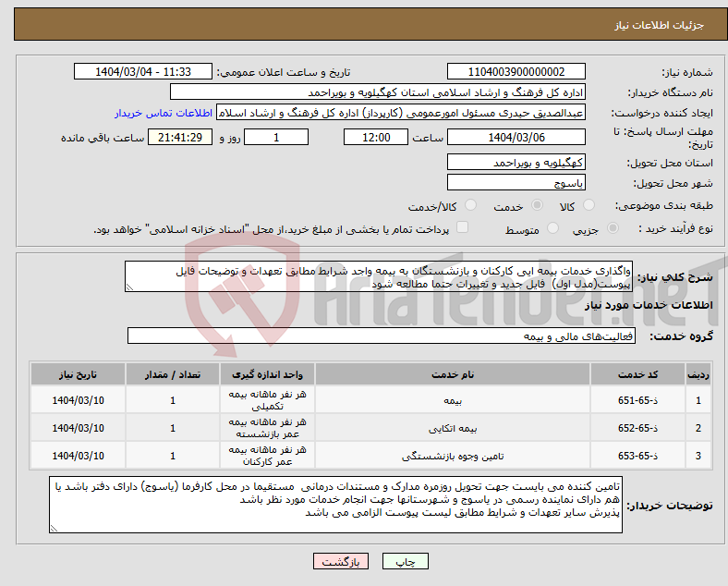This screenshot has height=586, width=728.
Task: Click the بیمه اتکایی service name
Action: [x=453, y=428]
